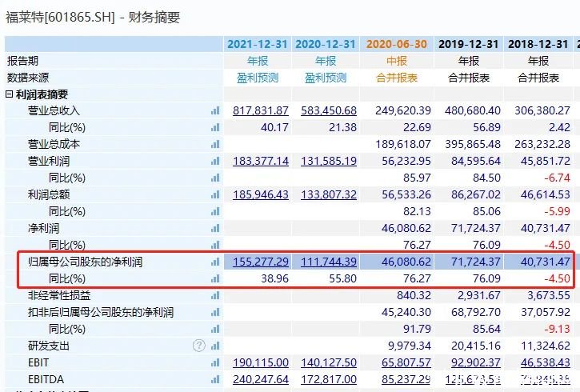The width and height of the screenshot is (580, 392).
Task: Select cell 249,620.39 in 营业总收入 row
Action: click(x=403, y=110)
